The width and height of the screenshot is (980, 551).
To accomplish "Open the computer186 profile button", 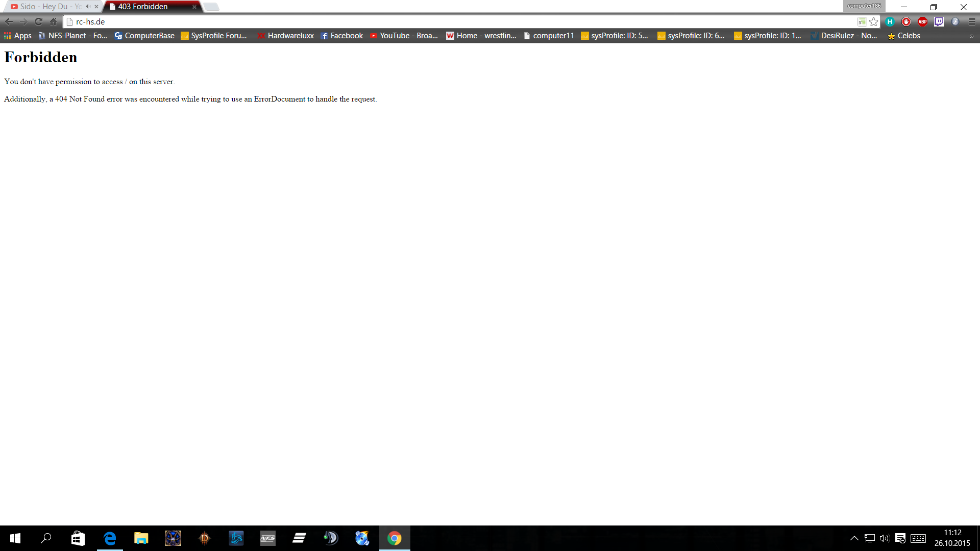I will (864, 6).
